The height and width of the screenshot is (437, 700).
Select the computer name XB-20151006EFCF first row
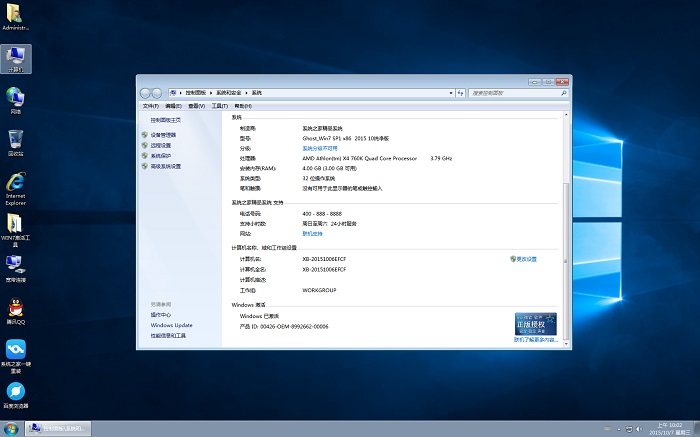[x=324, y=259]
